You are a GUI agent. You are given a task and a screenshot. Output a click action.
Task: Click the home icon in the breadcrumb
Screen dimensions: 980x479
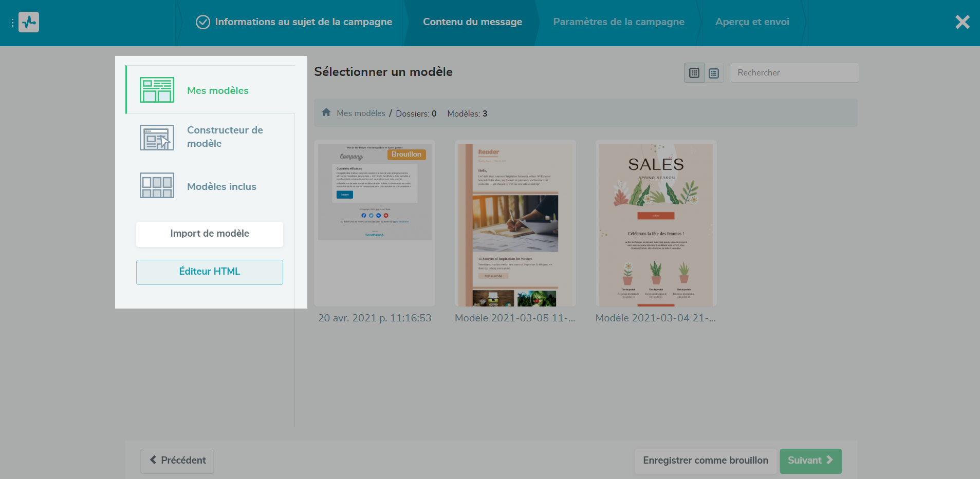(326, 112)
